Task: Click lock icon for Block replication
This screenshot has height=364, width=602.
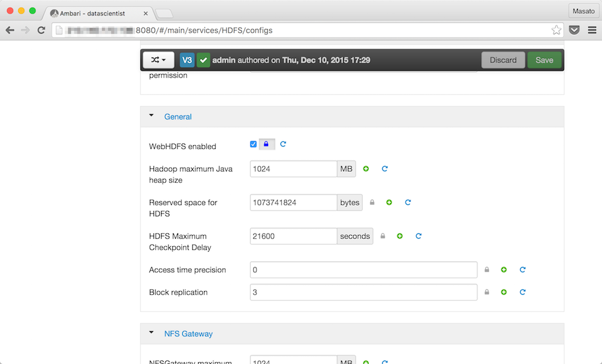Action: pyautogui.click(x=487, y=292)
